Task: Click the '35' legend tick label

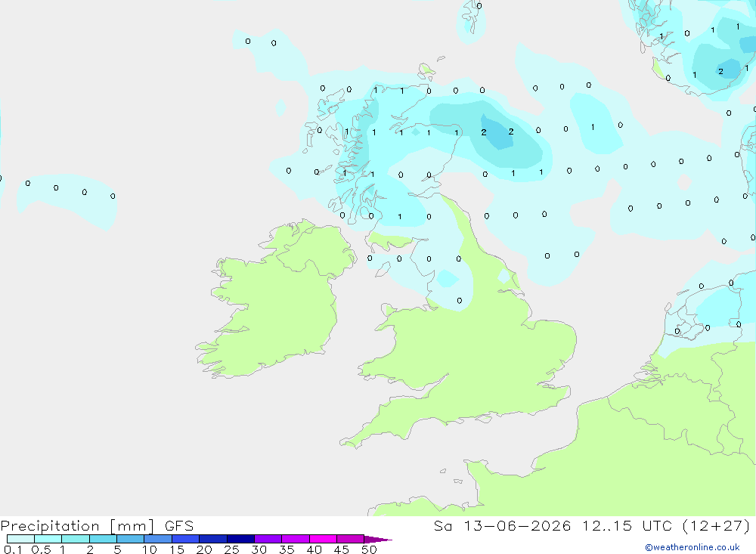Action: pos(287,549)
